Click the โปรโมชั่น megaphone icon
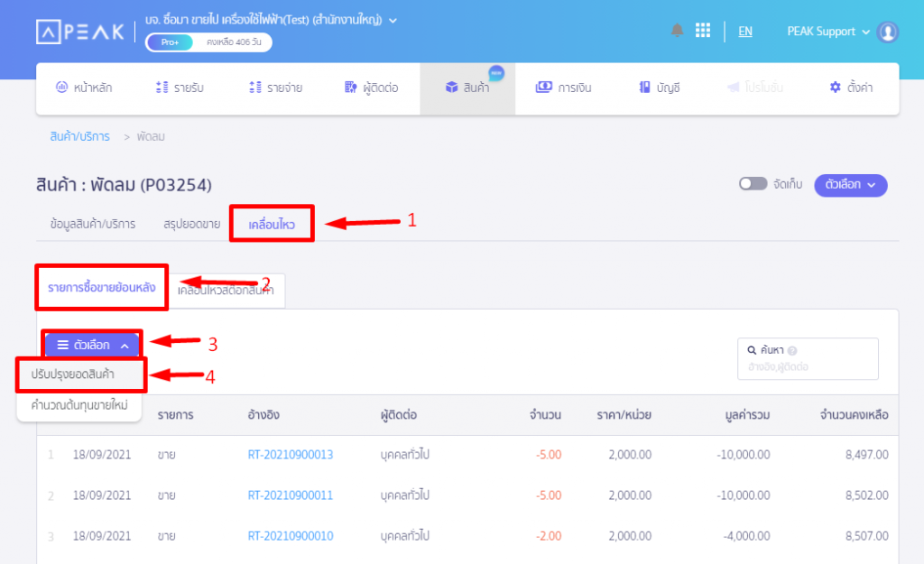 733,88
